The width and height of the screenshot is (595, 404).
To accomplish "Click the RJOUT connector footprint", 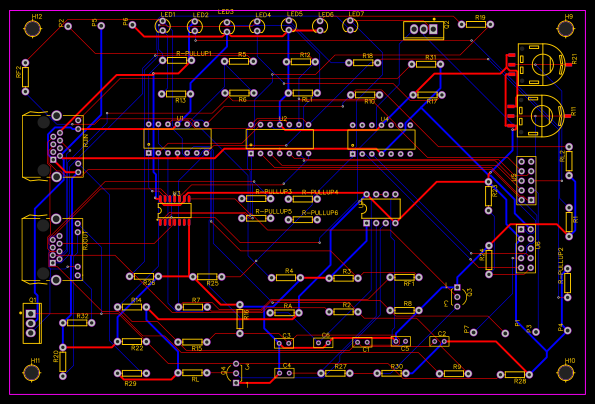I will (52, 249).
